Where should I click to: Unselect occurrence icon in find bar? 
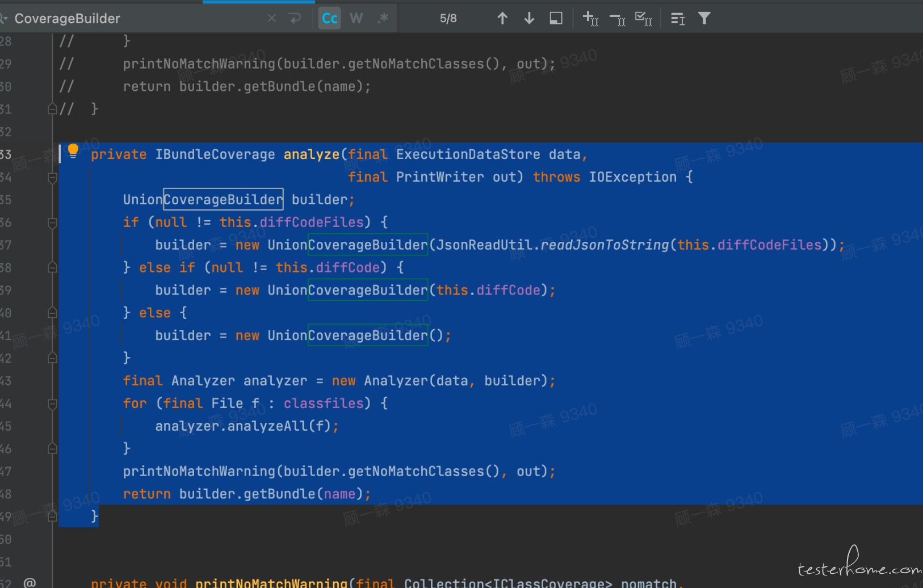pyautogui.click(x=617, y=19)
